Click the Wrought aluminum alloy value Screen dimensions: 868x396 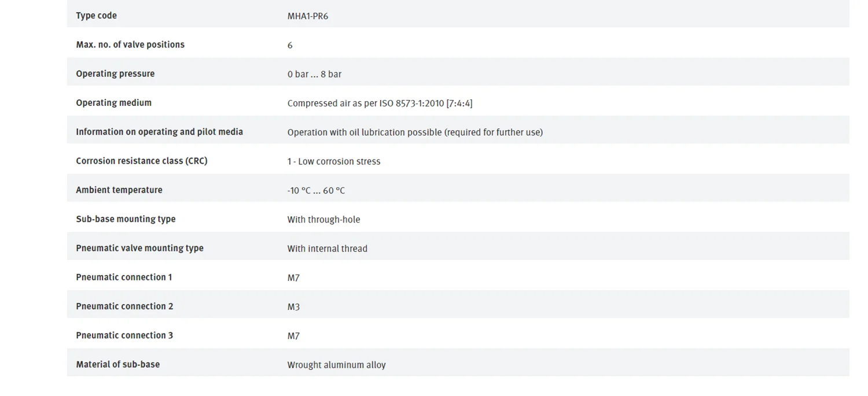[x=336, y=365]
